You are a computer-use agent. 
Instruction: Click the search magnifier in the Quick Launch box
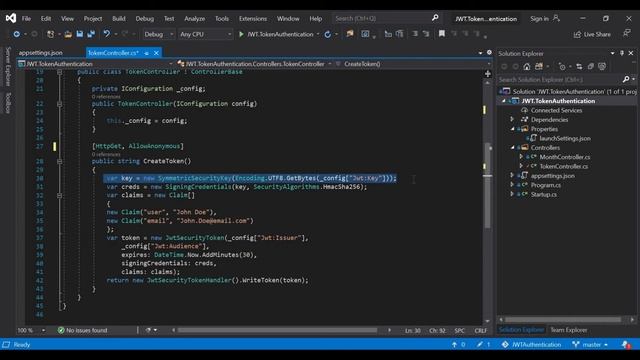point(435,18)
